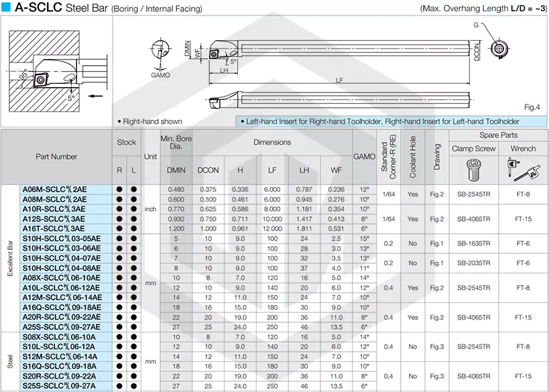Click the Spare Parts header
549x392 pixels.
(x=498, y=135)
